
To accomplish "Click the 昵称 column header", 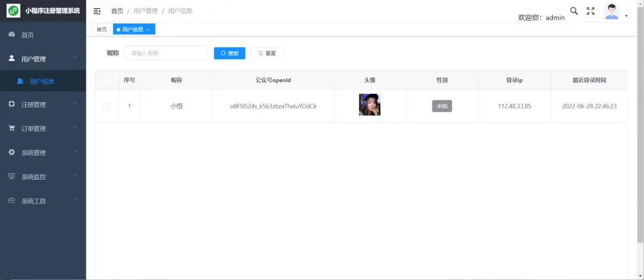I will (x=177, y=80).
